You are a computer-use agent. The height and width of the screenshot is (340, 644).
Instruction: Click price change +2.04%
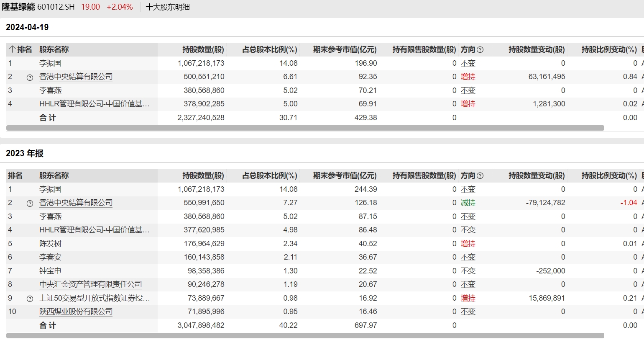pos(120,7)
